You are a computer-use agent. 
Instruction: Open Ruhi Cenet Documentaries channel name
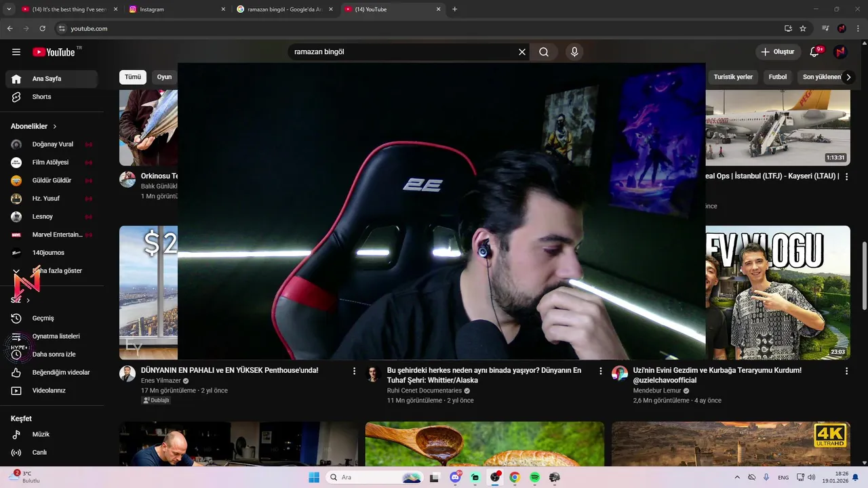(x=425, y=391)
